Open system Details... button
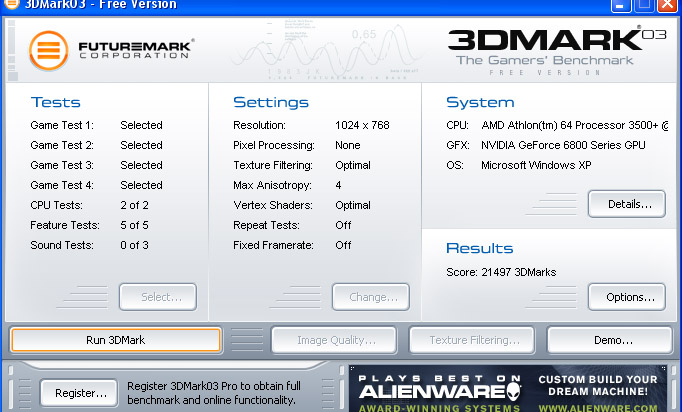Viewport: 682px width, 412px height. pyautogui.click(x=627, y=204)
